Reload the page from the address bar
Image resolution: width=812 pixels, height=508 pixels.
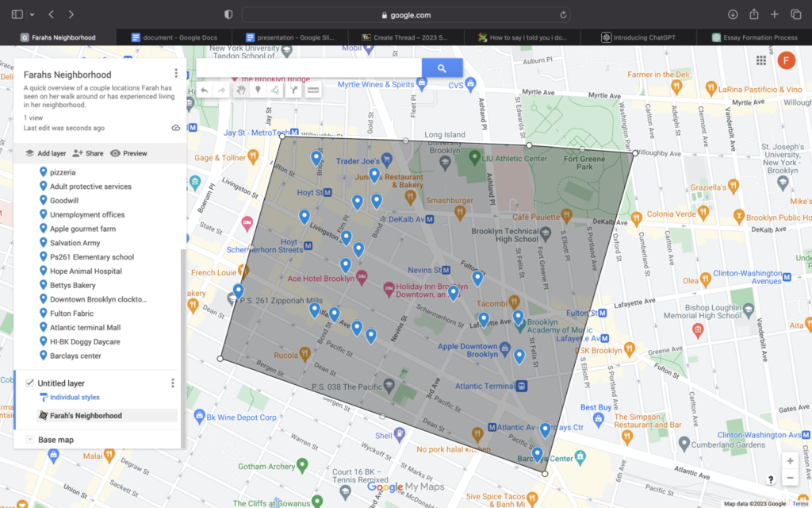tap(563, 15)
